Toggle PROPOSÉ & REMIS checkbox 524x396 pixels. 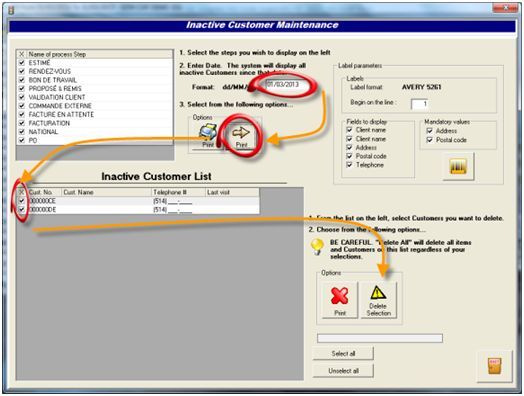click(x=22, y=89)
